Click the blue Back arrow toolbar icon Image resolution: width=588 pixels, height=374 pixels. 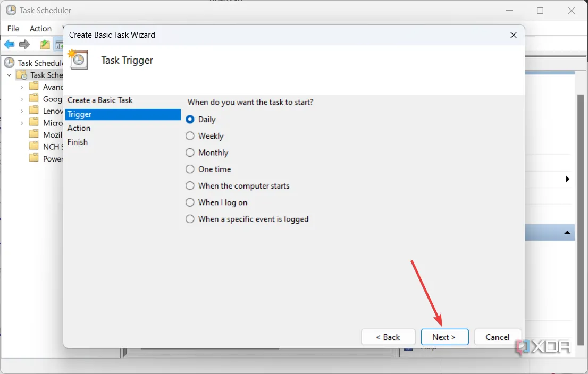tap(9, 45)
